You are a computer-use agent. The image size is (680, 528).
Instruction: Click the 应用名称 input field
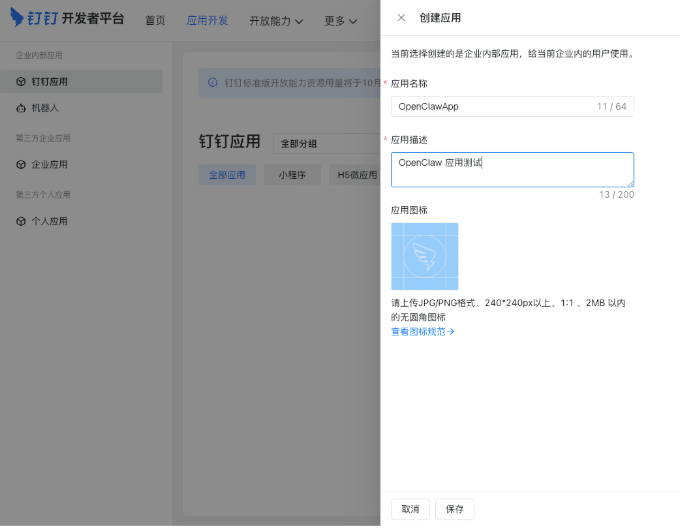click(490, 107)
